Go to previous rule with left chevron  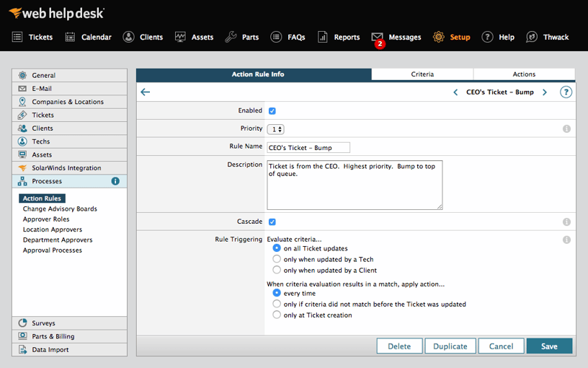coord(455,92)
